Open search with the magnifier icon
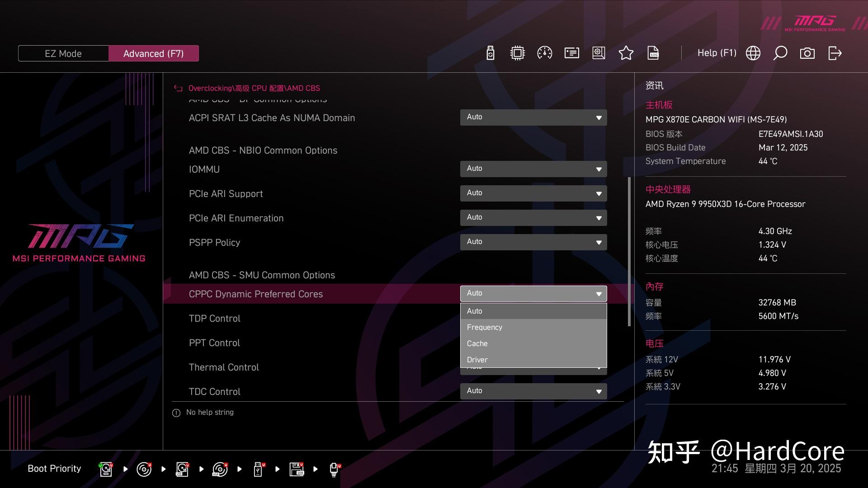This screenshot has height=488, width=868. 780,53
